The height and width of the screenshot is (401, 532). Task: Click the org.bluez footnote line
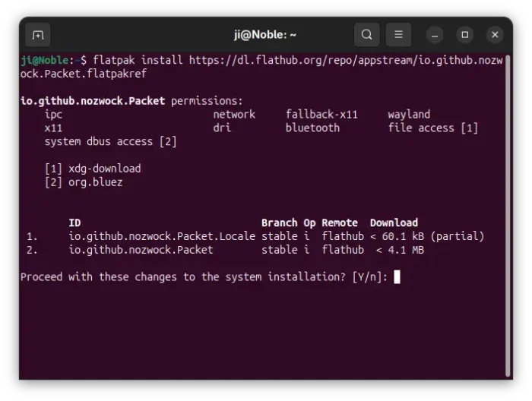point(84,182)
